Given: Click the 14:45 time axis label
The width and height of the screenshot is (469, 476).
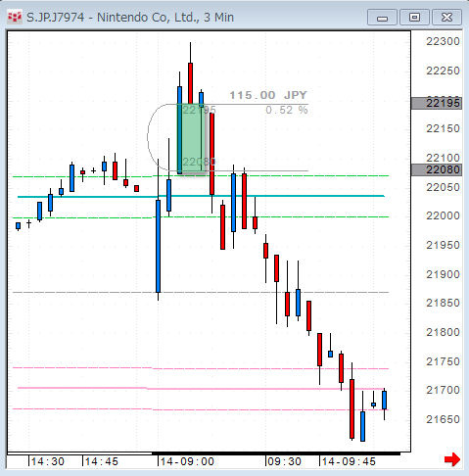Looking at the screenshot, I should click(x=101, y=461).
